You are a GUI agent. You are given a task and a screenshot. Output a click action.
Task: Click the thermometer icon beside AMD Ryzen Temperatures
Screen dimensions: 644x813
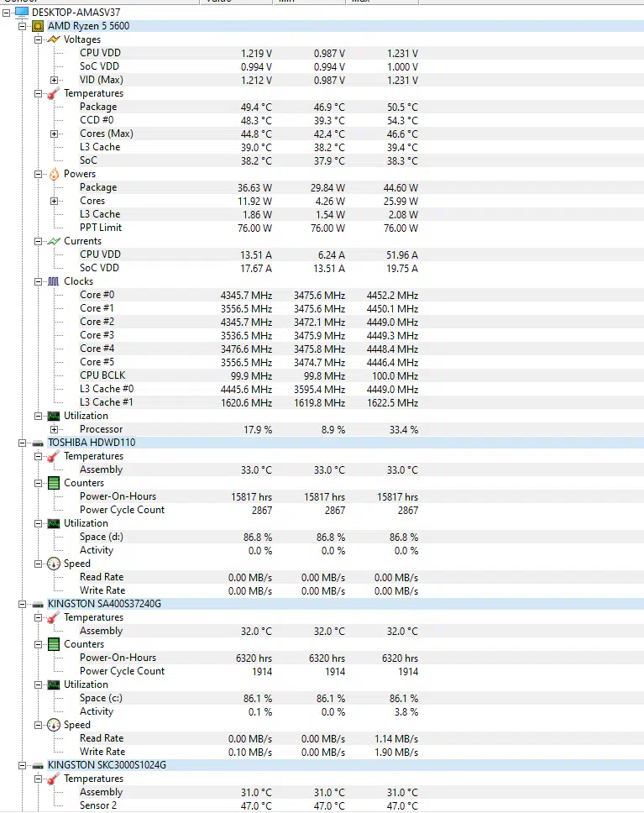pos(54,93)
